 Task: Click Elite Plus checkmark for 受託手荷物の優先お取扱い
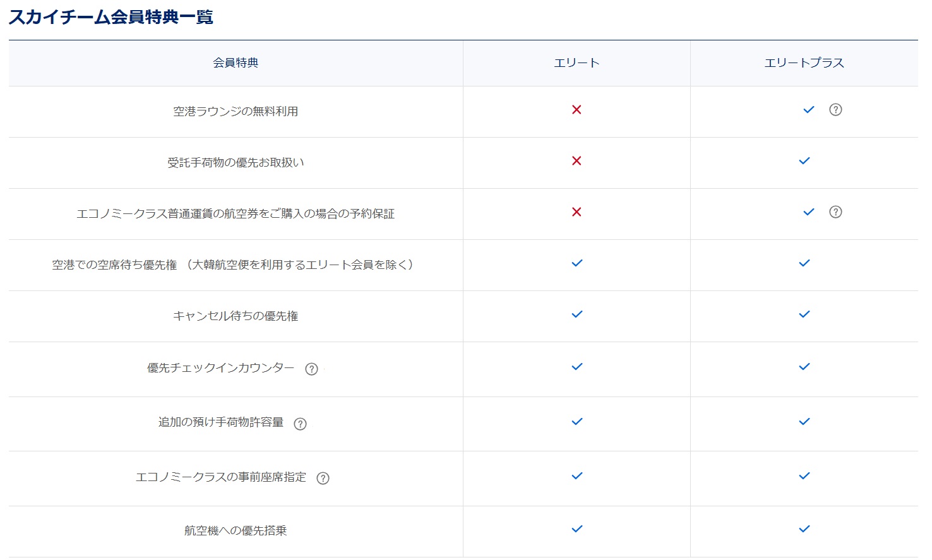pos(804,161)
